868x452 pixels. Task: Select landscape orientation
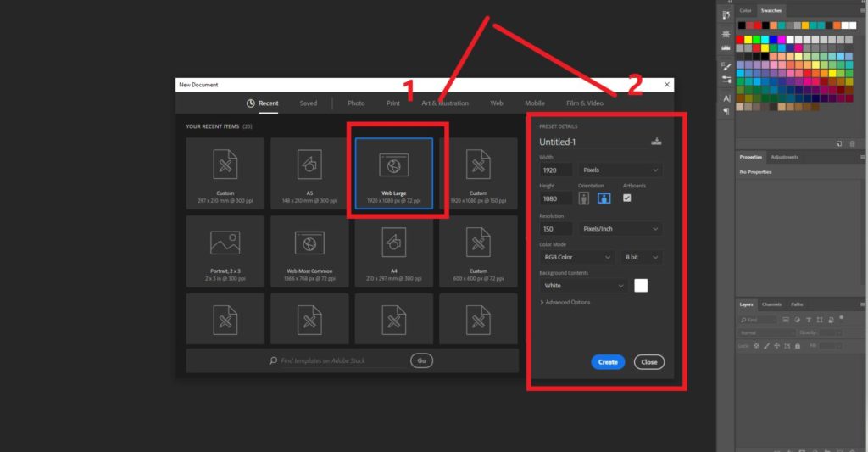(x=604, y=198)
